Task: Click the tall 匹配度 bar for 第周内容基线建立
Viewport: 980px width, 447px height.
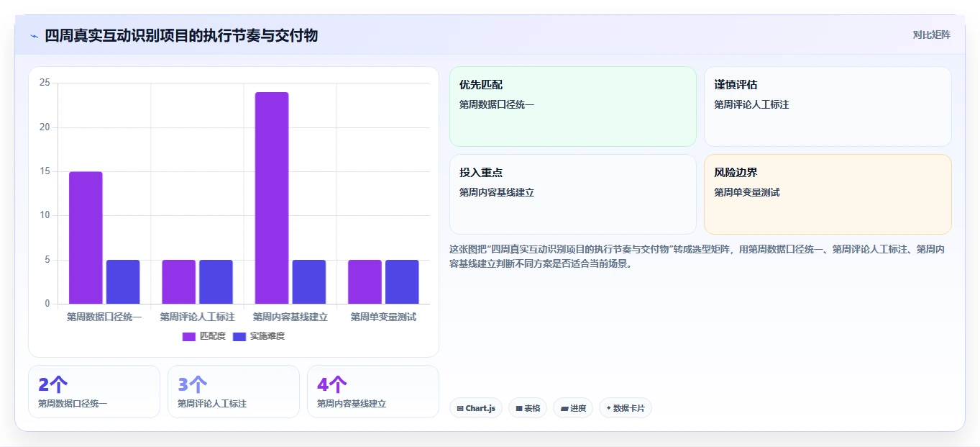Action: click(x=272, y=198)
